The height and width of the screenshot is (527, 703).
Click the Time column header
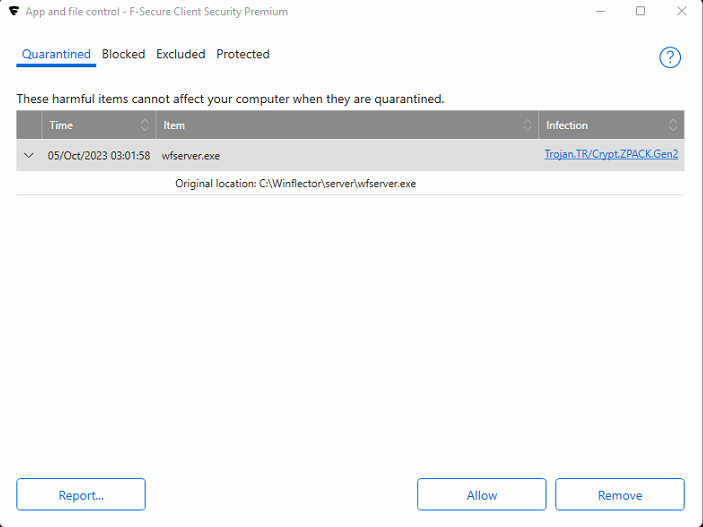coord(99,125)
